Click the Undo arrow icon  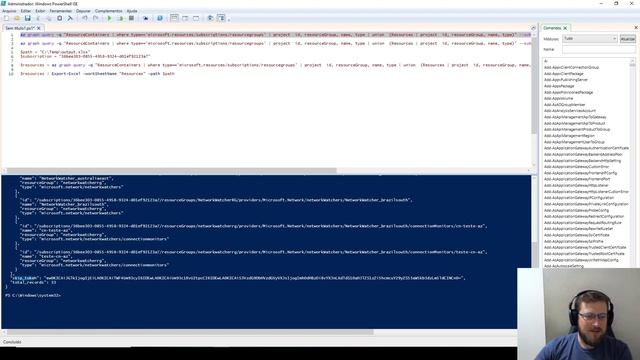pos(84,18)
